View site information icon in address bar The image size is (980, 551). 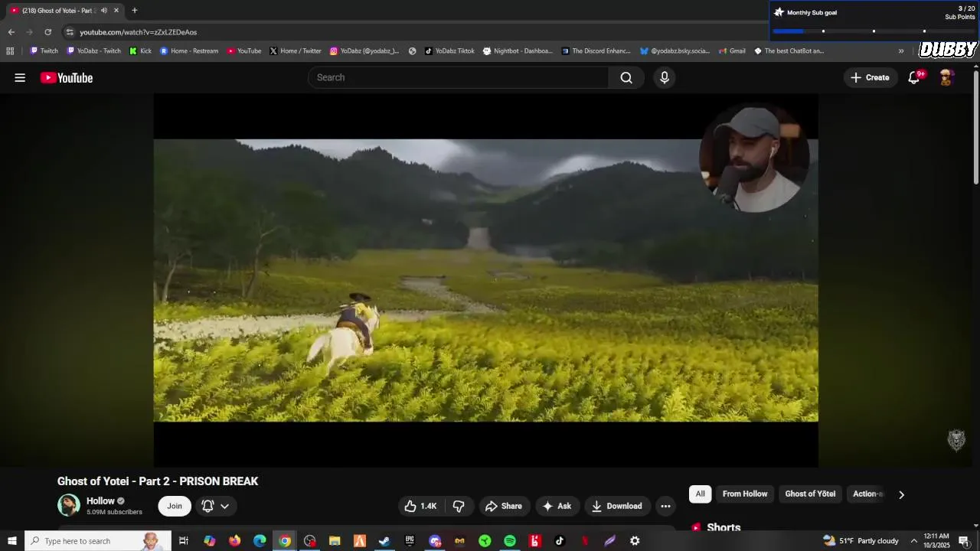point(70,32)
